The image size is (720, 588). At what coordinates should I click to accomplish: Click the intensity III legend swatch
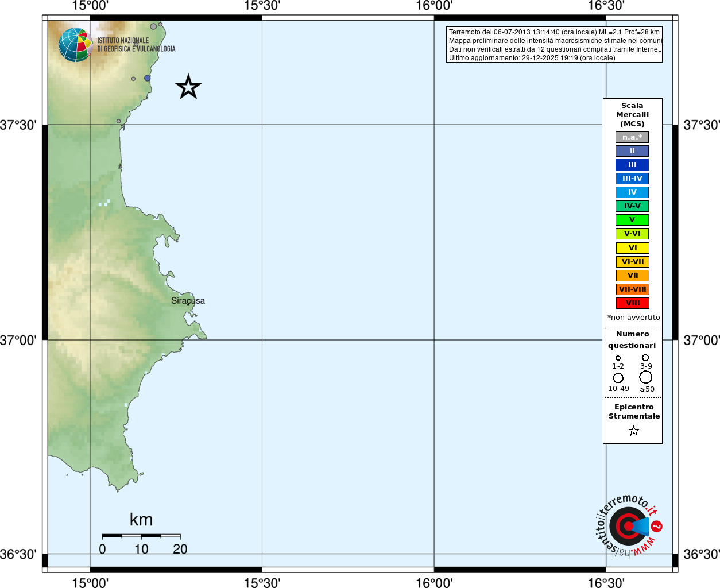point(632,165)
